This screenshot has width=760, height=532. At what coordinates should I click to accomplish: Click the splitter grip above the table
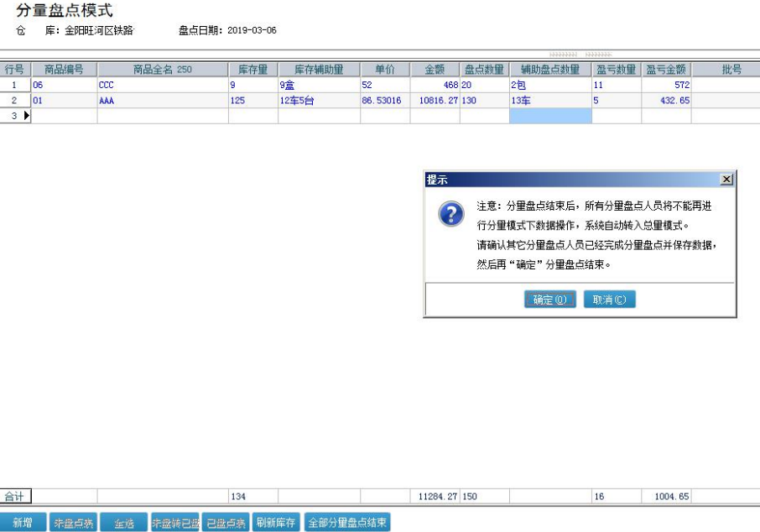pyautogui.click(x=580, y=54)
